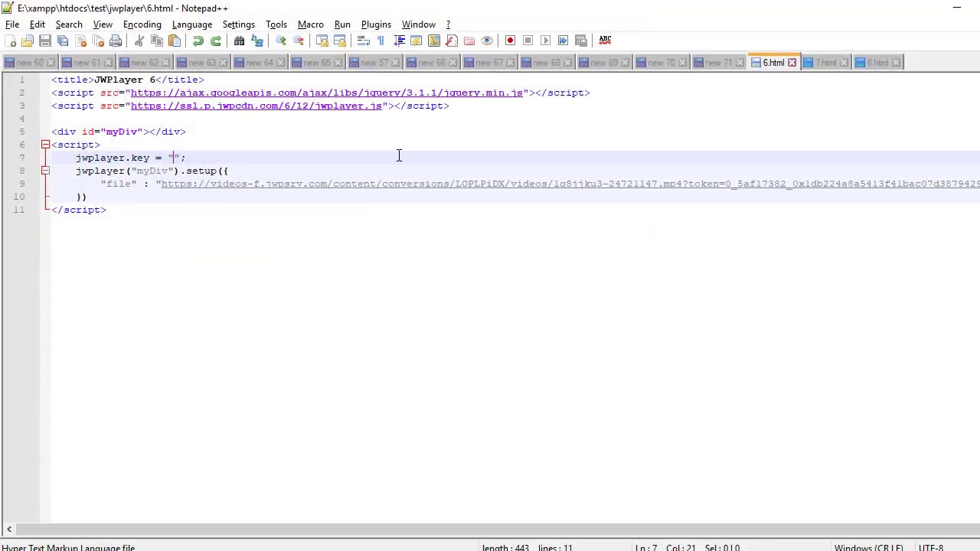This screenshot has width=980, height=551.
Task: Switch to the new 60 tab
Action: [x=30, y=63]
